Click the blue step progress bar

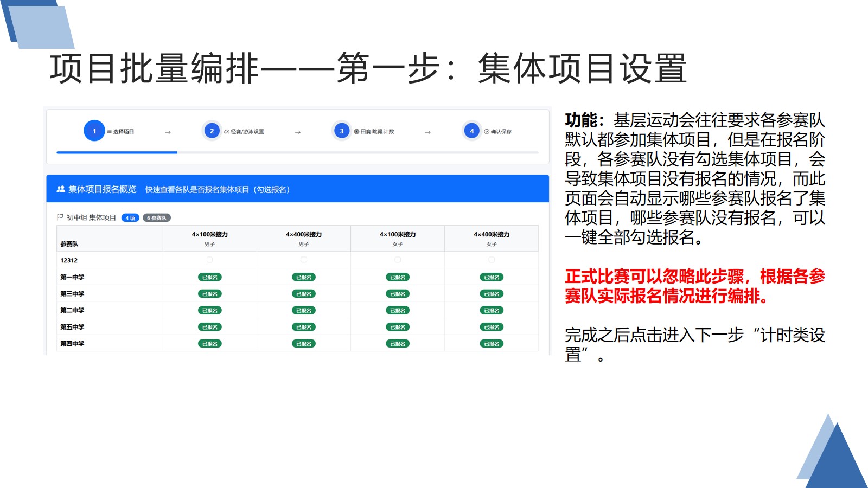(x=117, y=152)
